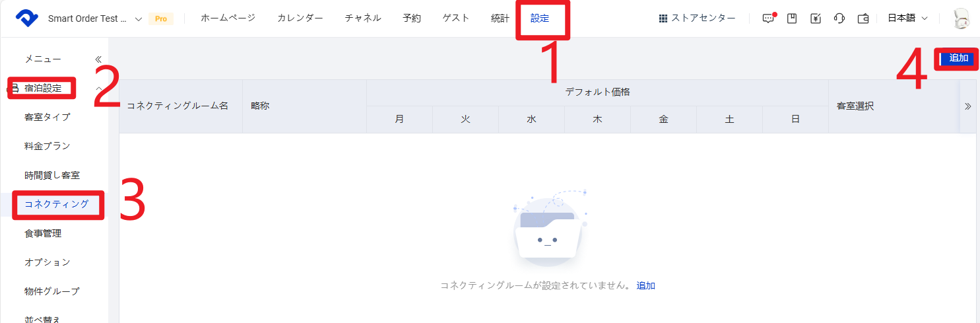Select 料金プラン in the sidebar
This screenshot has height=323, width=980.
click(x=48, y=146)
